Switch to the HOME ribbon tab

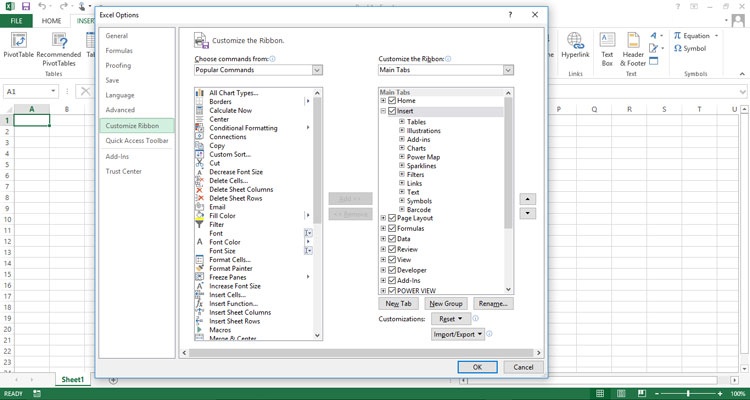pyautogui.click(x=51, y=21)
